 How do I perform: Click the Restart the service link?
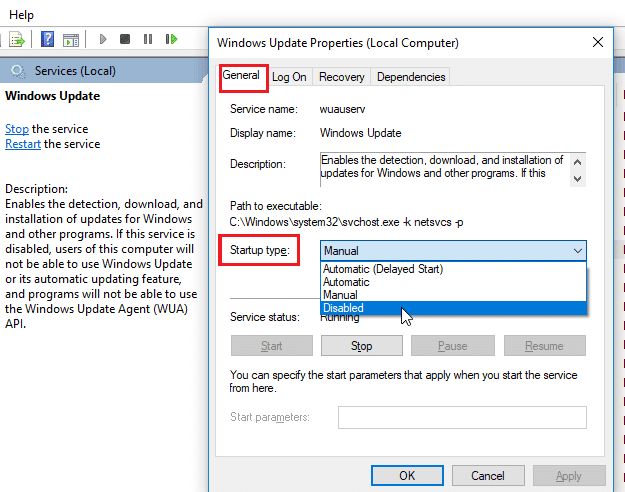[23, 144]
